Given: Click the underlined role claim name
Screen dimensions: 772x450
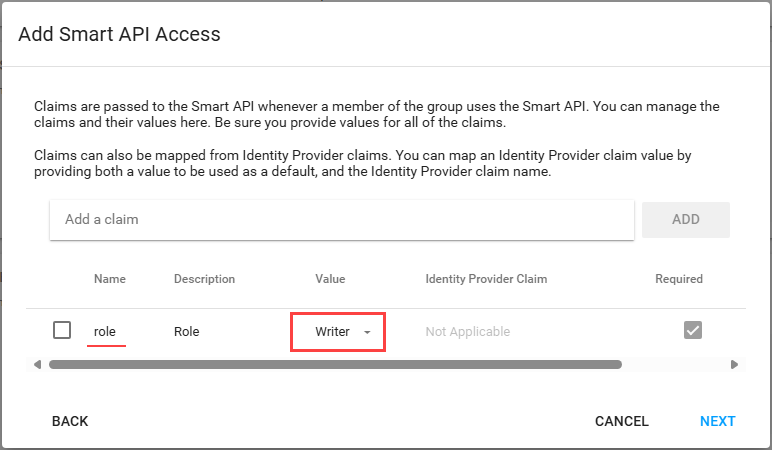Looking at the screenshot, I should point(105,331).
